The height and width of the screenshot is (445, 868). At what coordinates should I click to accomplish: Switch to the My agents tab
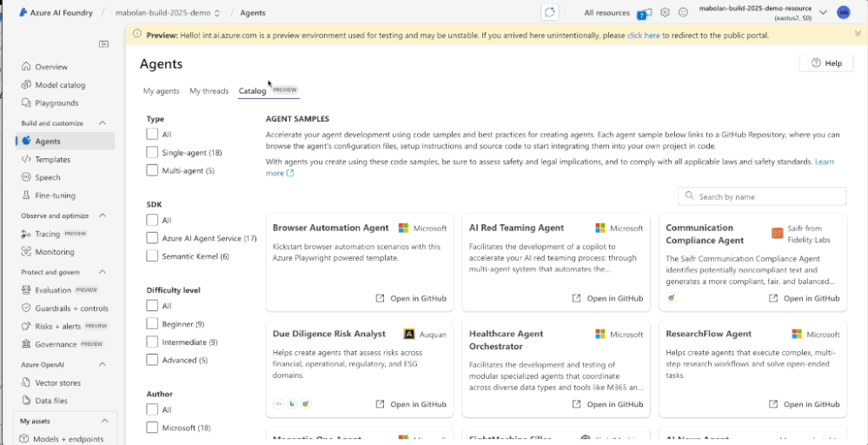point(161,91)
